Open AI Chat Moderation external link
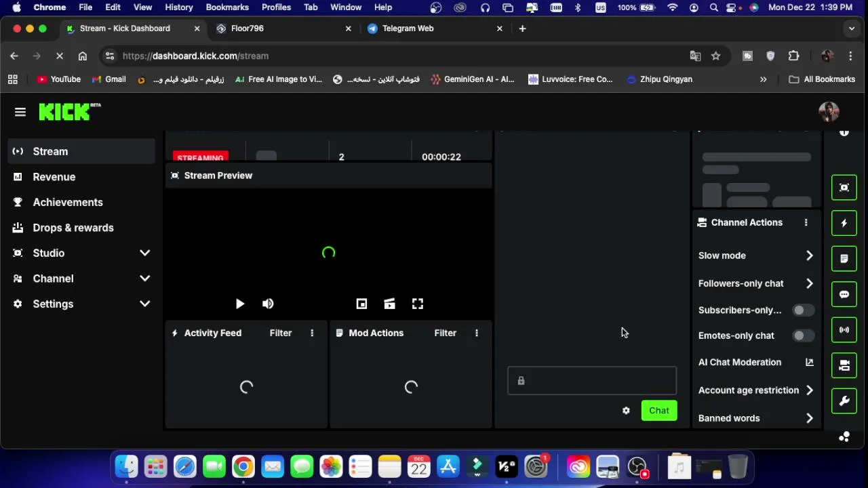This screenshot has width=868, height=488. tap(809, 363)
